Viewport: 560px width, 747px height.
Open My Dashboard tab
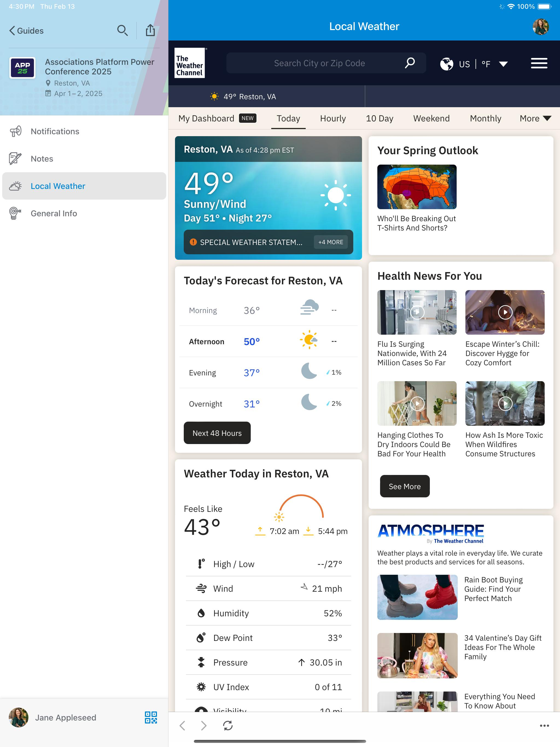[217, 119]
